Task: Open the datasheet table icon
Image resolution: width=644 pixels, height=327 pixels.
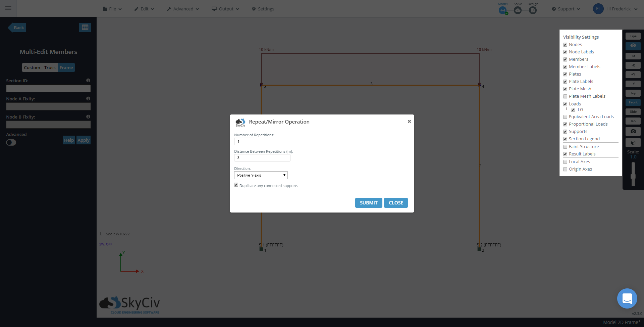Action: coord(85,28)
